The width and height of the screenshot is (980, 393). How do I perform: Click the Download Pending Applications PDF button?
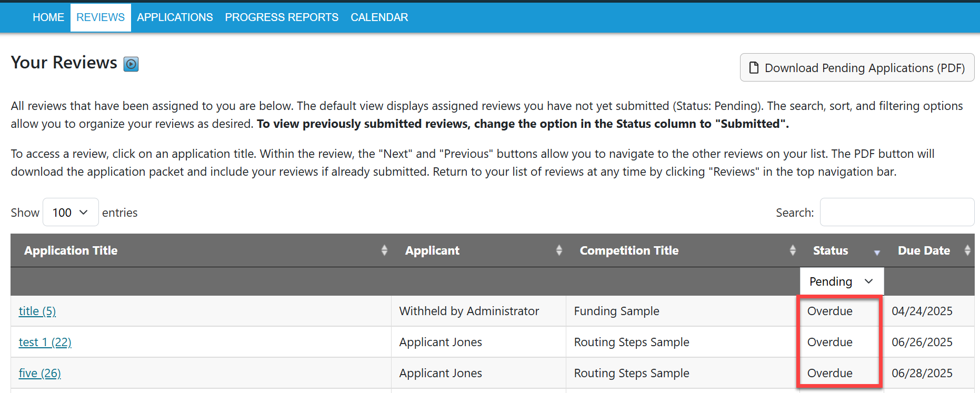[857, 68]
